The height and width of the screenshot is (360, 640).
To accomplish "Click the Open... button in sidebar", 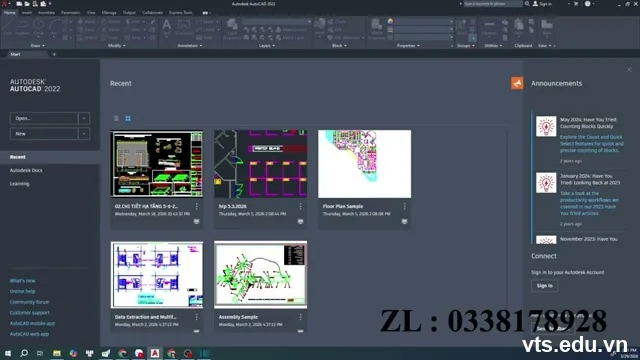I will (x=44, y=118).
